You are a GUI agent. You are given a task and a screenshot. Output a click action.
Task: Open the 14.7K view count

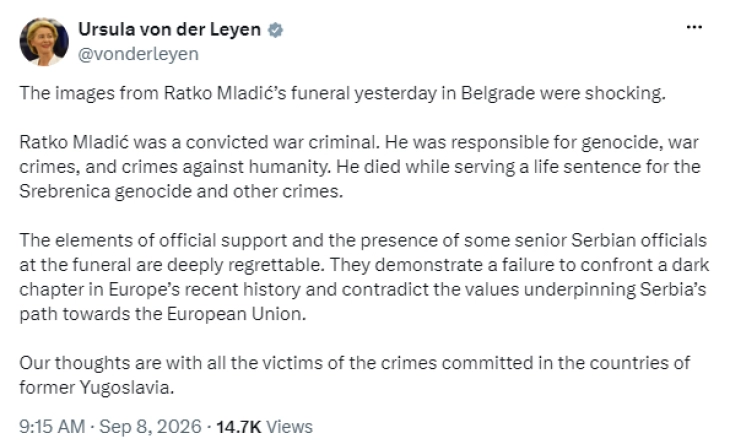coord(238,426)
